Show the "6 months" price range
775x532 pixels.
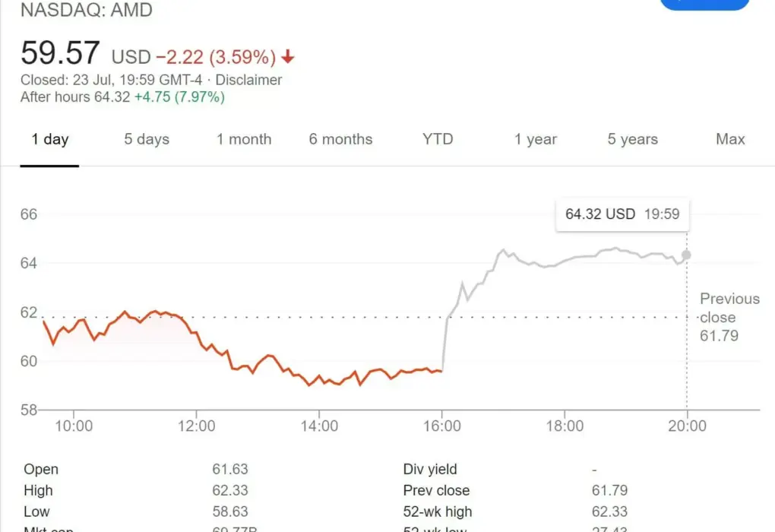[340, 139]
